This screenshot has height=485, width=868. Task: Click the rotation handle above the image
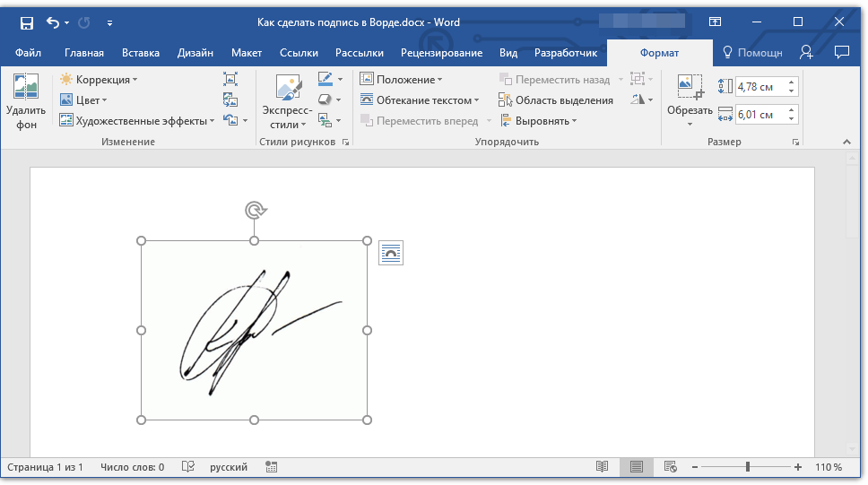click(x=255, y=211)
